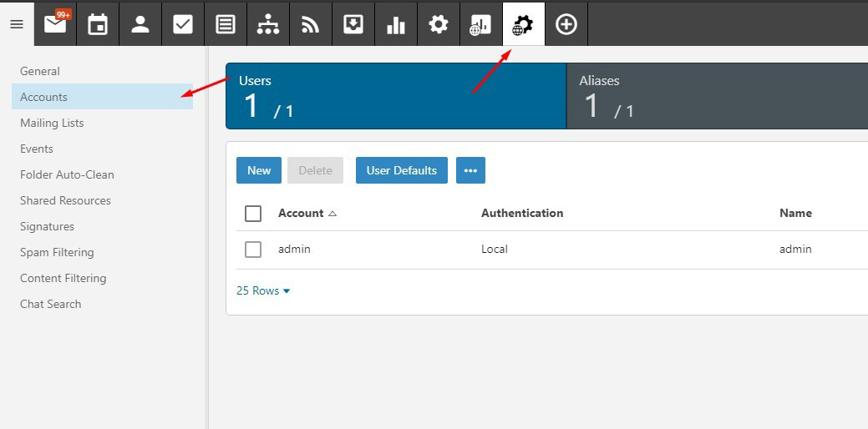Click the plus circle icon

(x=566, y=24)
